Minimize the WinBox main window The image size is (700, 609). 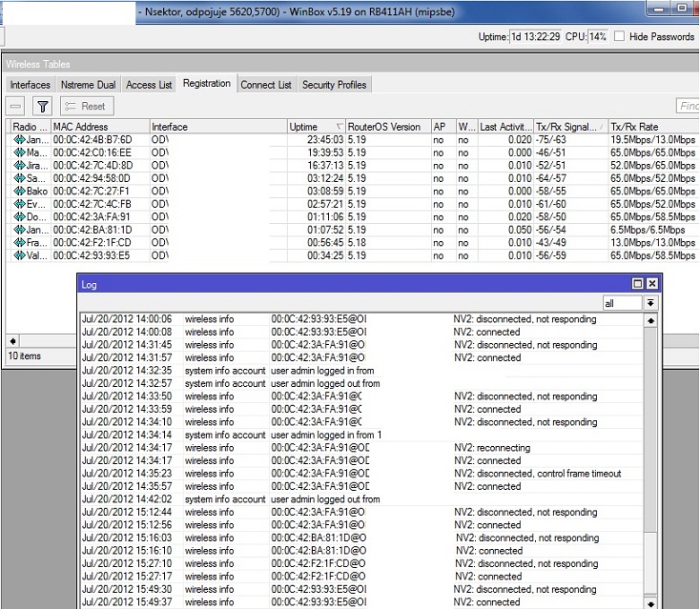tap(659, 8)
